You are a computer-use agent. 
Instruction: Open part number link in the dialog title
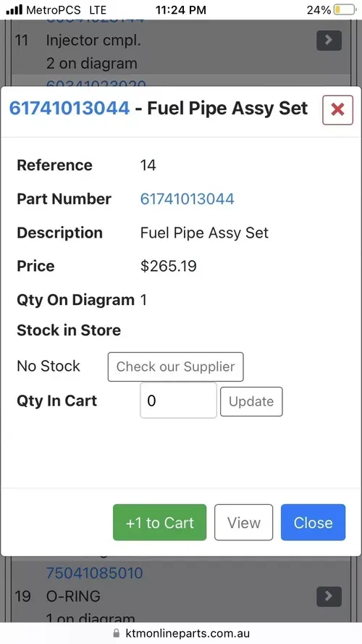[70, 109]
